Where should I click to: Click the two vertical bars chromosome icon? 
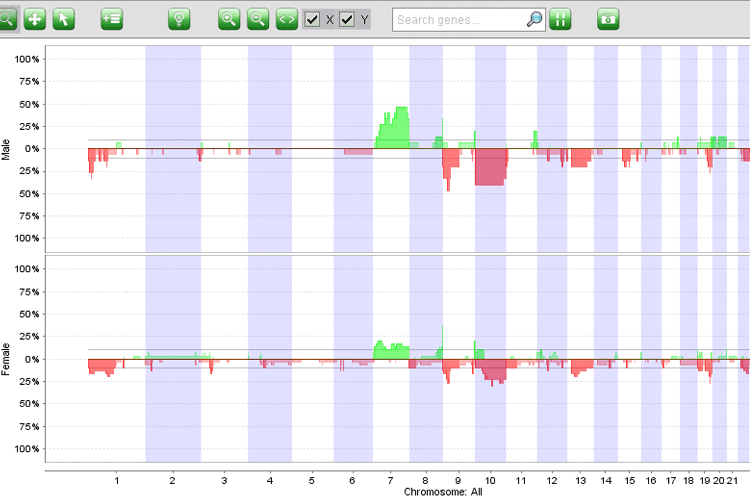(x=560, y=19)
